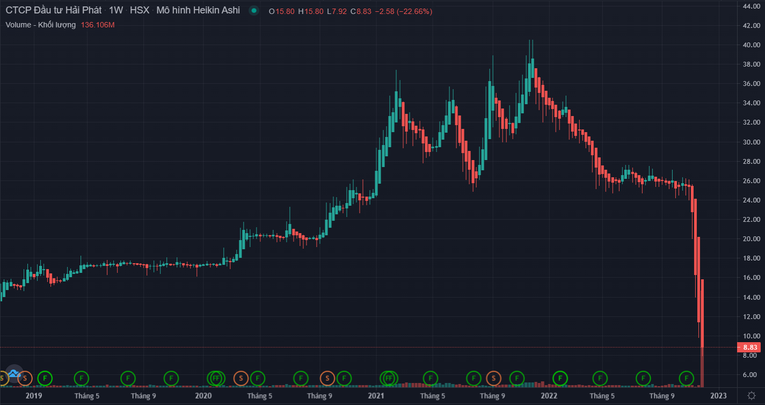This screenshot has width=765, height=405.
Task: Click the orange S marker just before 2022
Action: (493, 377)
